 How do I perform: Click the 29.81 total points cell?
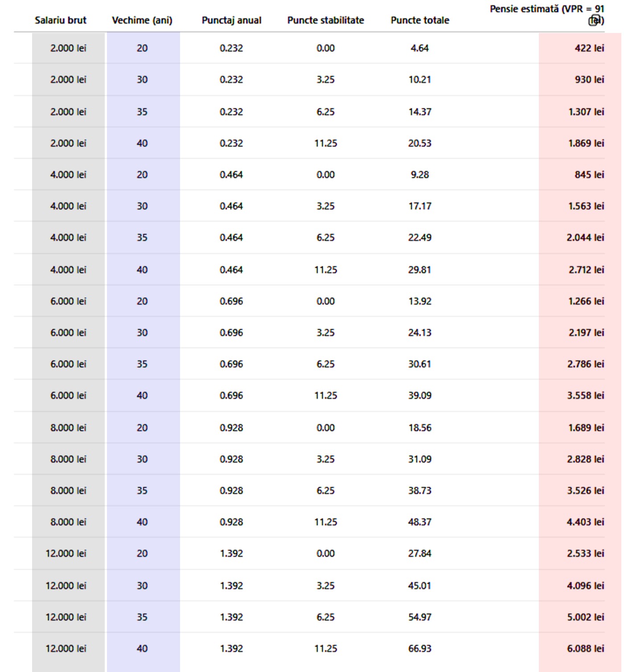click(420, 270)
